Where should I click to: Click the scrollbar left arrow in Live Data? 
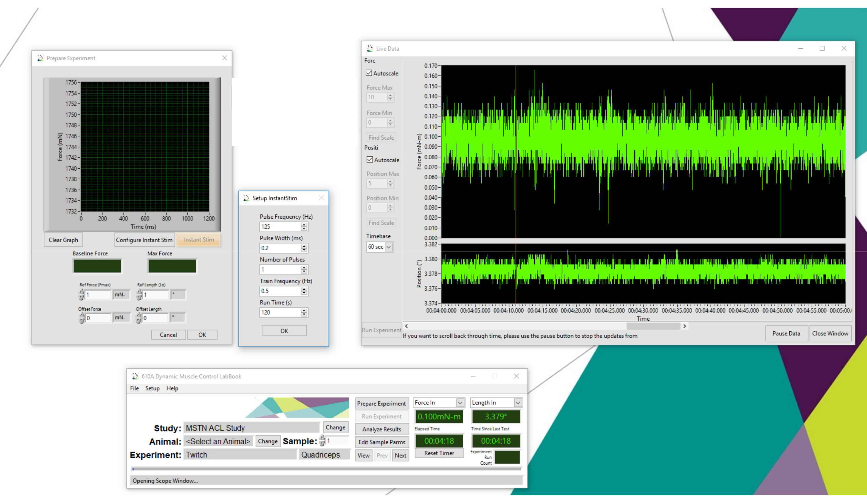pos(406,326)
